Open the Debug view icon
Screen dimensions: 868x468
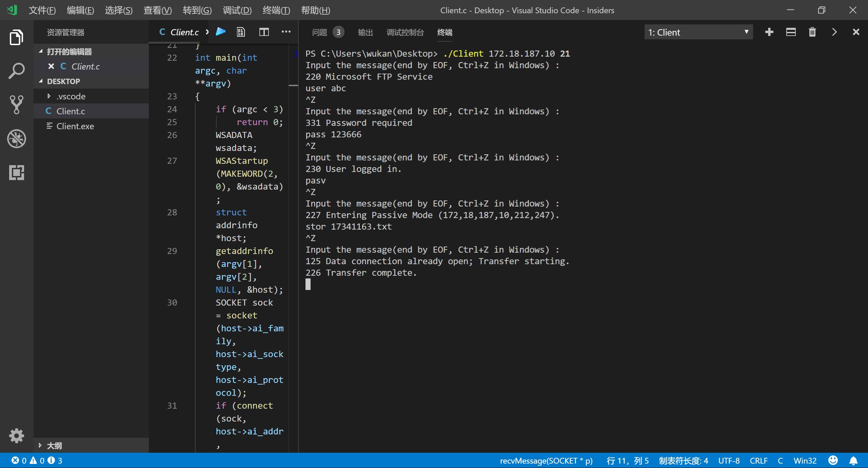(16, 139)
